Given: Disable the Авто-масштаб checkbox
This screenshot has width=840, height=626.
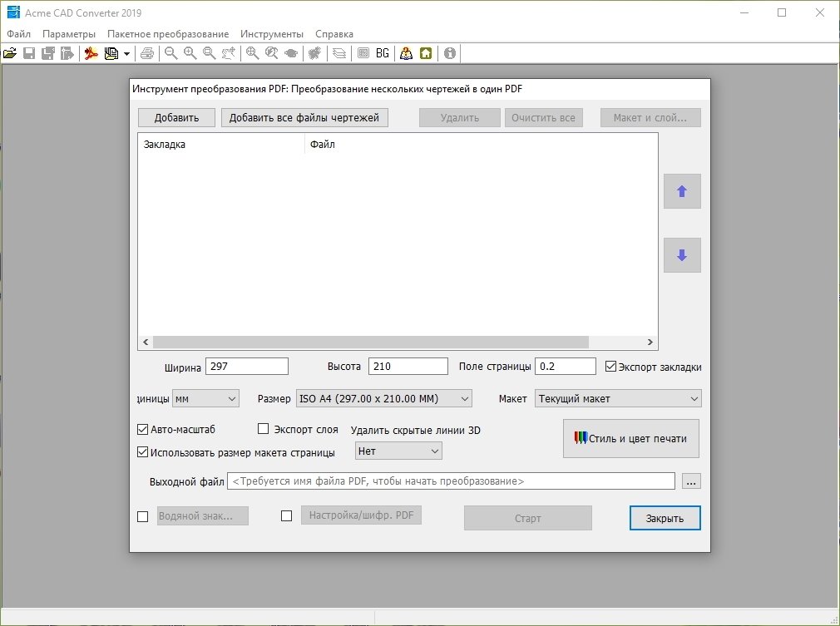Looking at the screenshot, I should [x=143, y=430].
